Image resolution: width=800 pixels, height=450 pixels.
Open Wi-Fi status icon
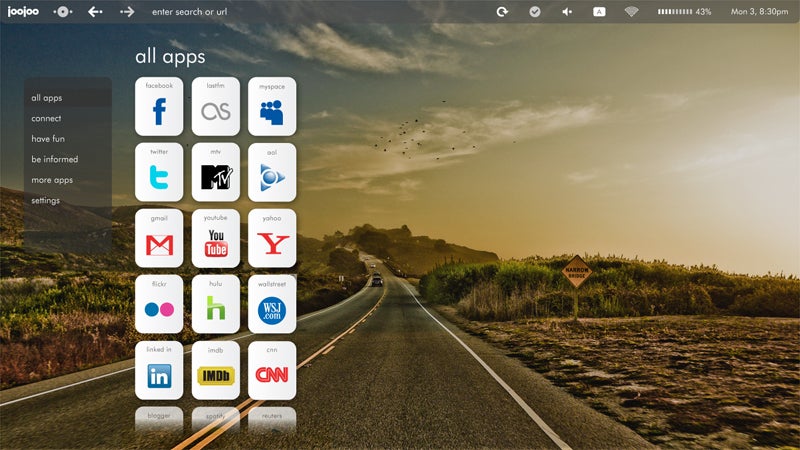point(631,11)
